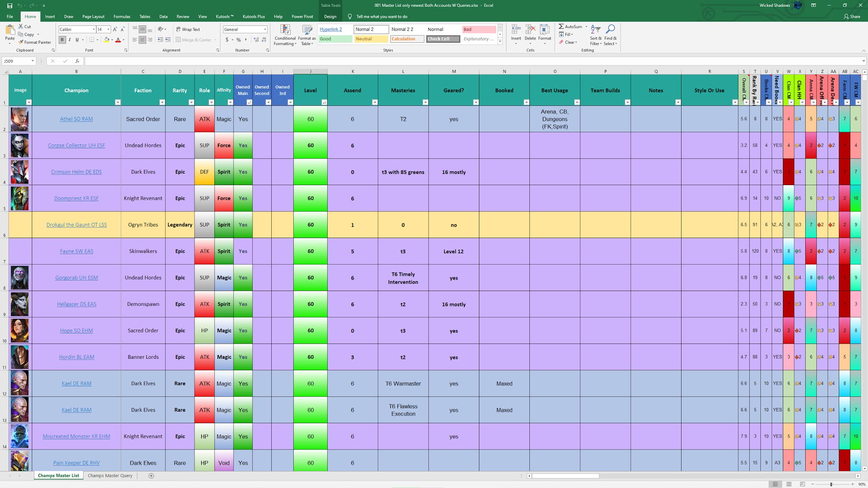Click the Insert Function fx icon
The width and height of the screenshot is (868, 488).
[77, 61]
